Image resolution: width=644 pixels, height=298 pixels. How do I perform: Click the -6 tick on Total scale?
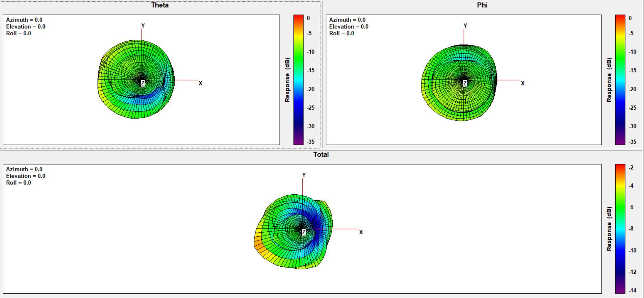click(x=631, y=207)
